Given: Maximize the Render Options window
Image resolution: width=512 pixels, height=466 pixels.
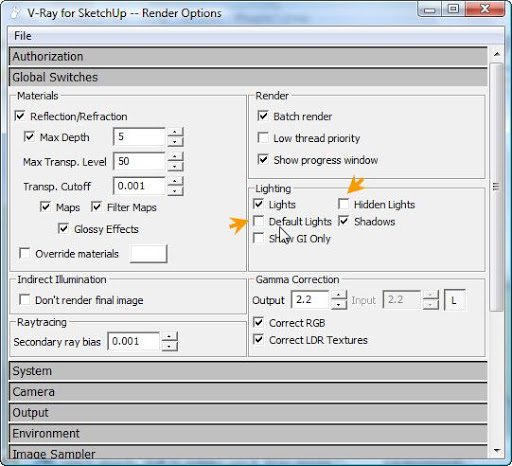Looking at the screenshot, I should point(453,9).
